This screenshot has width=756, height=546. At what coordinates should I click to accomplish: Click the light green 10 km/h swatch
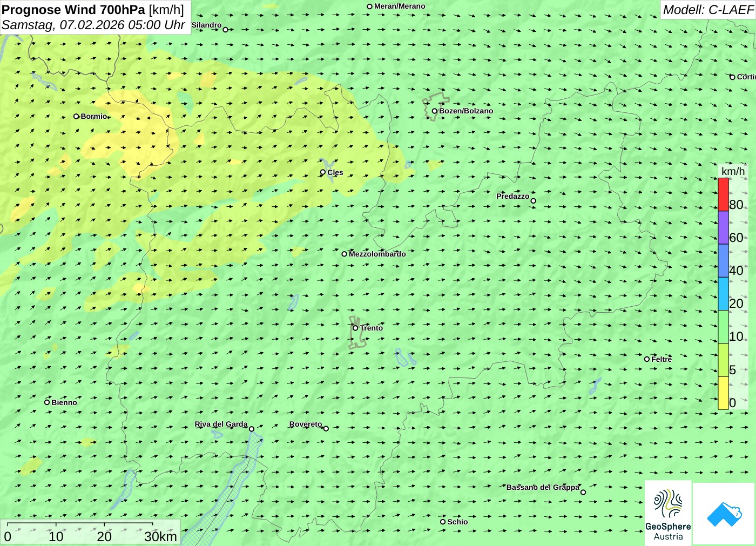click(723, 327)
